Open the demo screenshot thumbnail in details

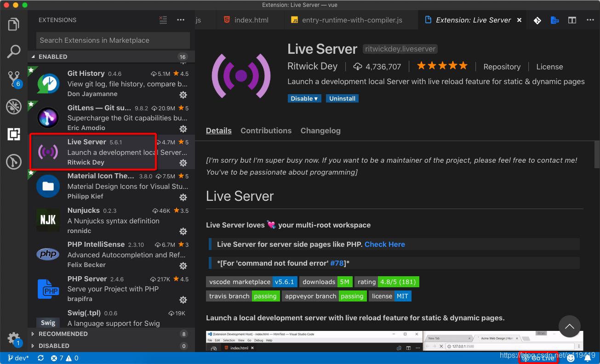(394, 341)
